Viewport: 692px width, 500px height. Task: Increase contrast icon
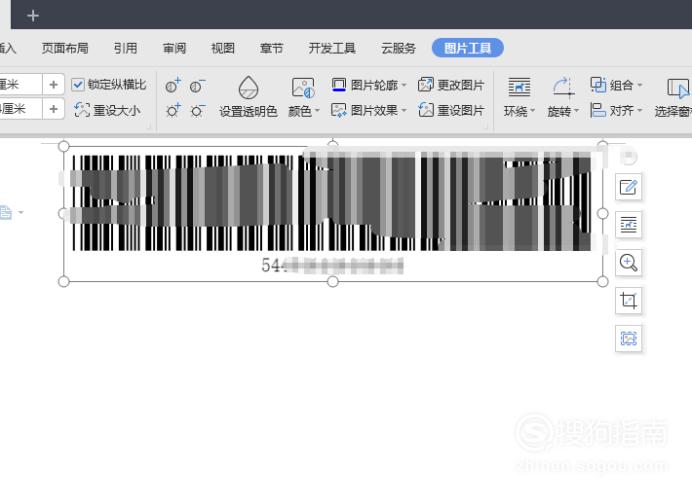(x=173, y=85)
